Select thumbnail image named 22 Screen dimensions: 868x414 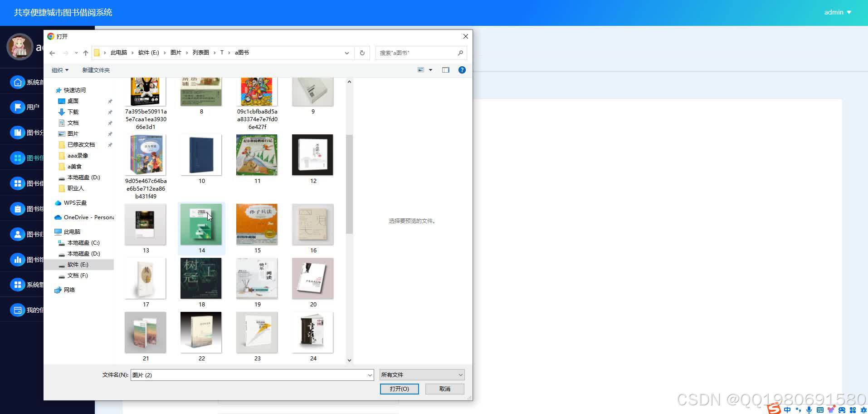coord(201,333)
